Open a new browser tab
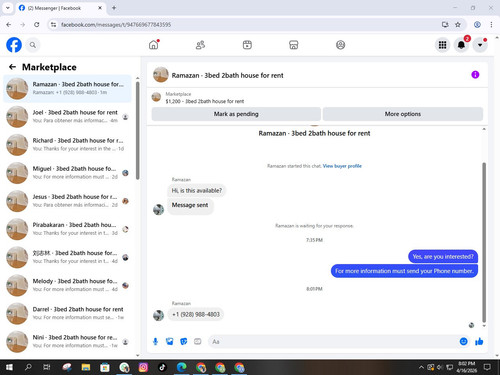 click(x=114, y=8)
